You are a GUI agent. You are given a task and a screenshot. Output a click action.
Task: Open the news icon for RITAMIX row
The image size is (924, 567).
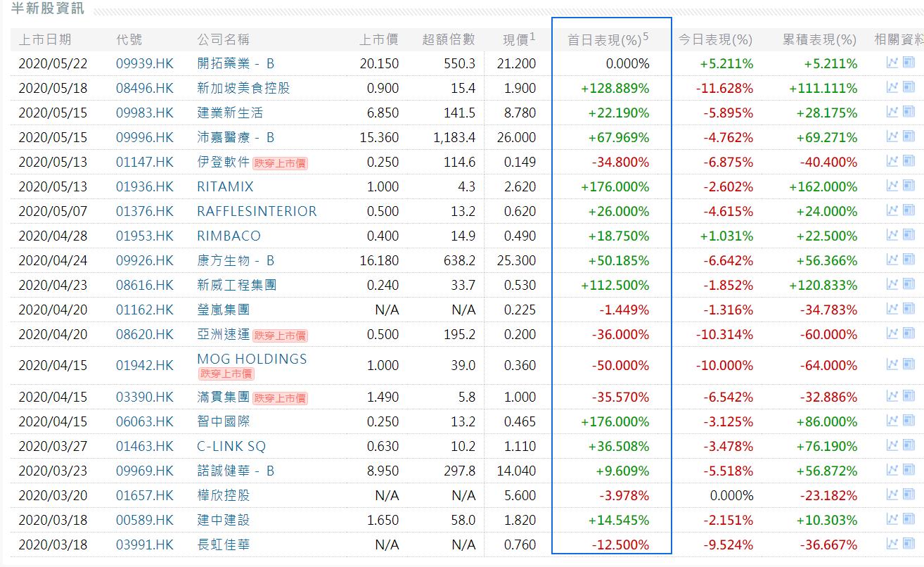(909, 186)
